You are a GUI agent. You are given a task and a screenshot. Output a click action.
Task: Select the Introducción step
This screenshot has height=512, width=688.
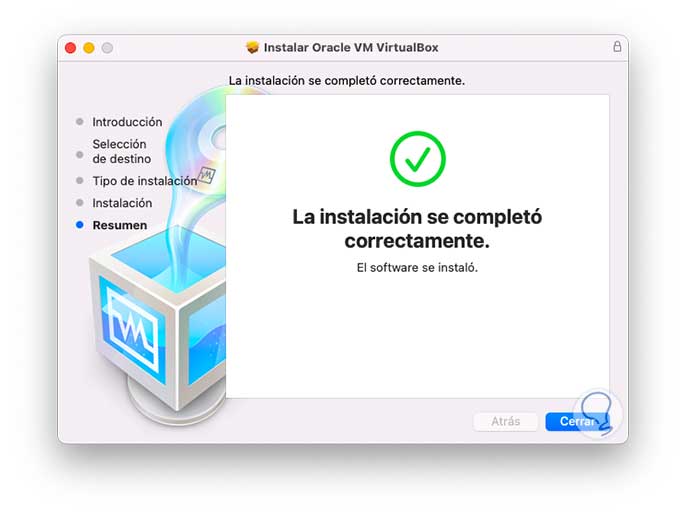click(127, 122)
